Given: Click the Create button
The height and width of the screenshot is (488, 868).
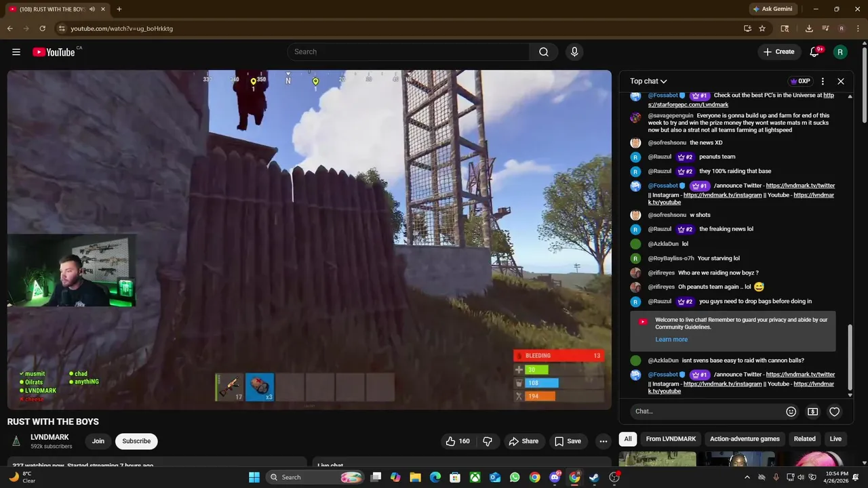Looking at the screenshot, I should pos(778,52).
